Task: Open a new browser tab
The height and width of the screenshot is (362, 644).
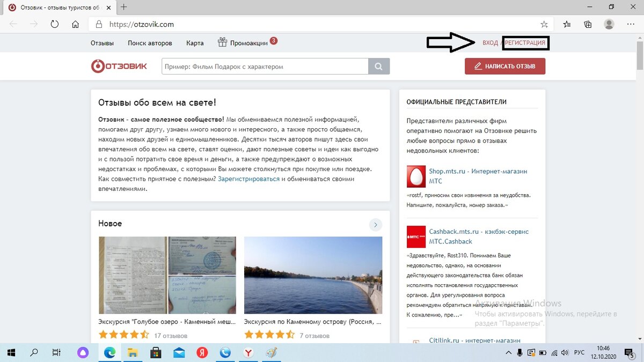Action: (124, 7)
